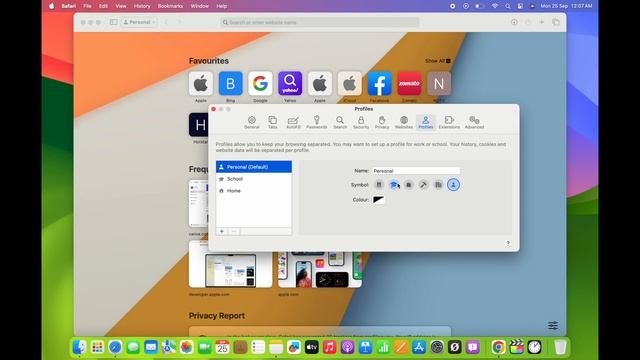Open Profiles help with question mark

click(x=508, y=243)
